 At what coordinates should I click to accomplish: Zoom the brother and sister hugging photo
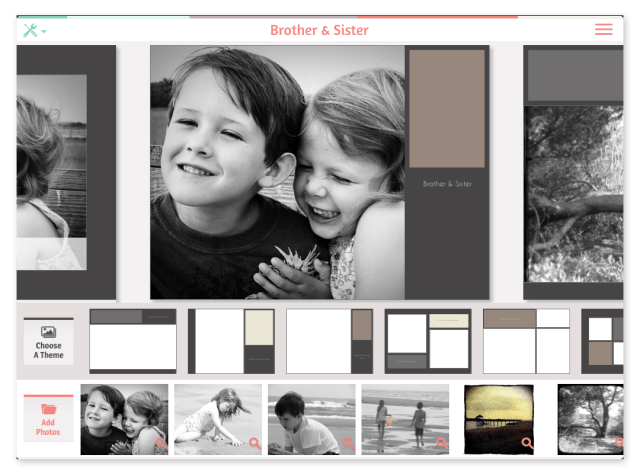pyautogui.click(x=160, y=442)
